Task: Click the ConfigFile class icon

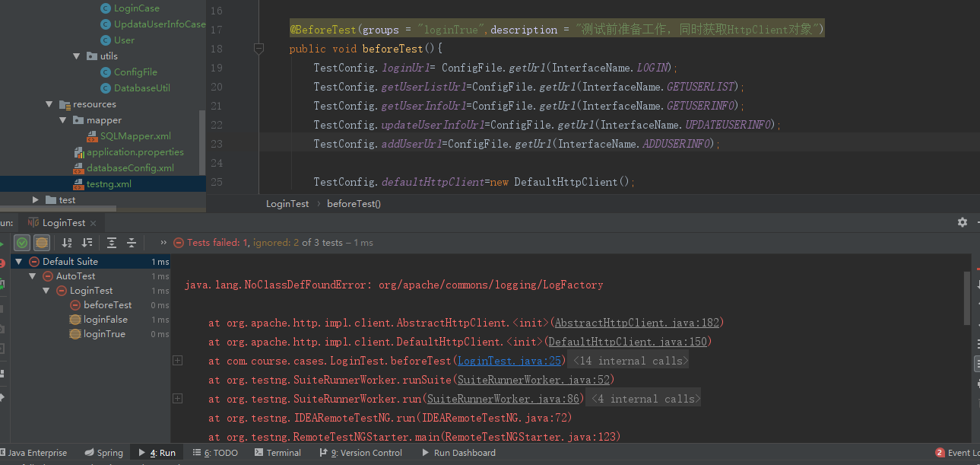Action: (106, 72)
